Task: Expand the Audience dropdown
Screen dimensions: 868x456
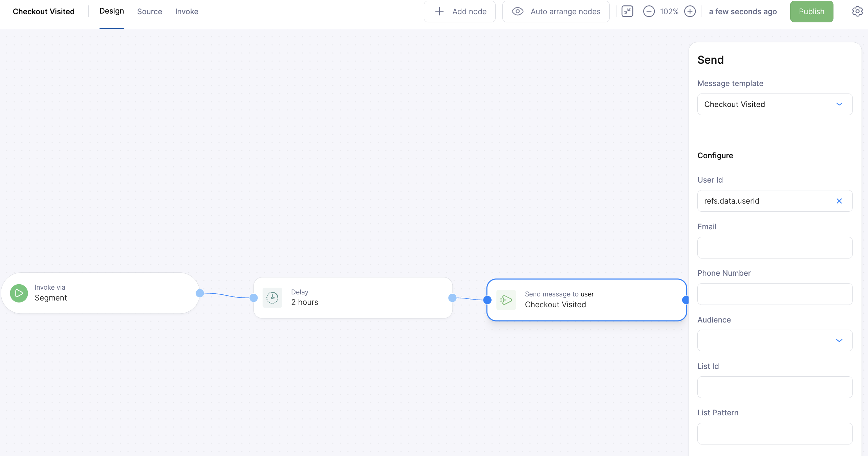Action: [x=775, y=340]
